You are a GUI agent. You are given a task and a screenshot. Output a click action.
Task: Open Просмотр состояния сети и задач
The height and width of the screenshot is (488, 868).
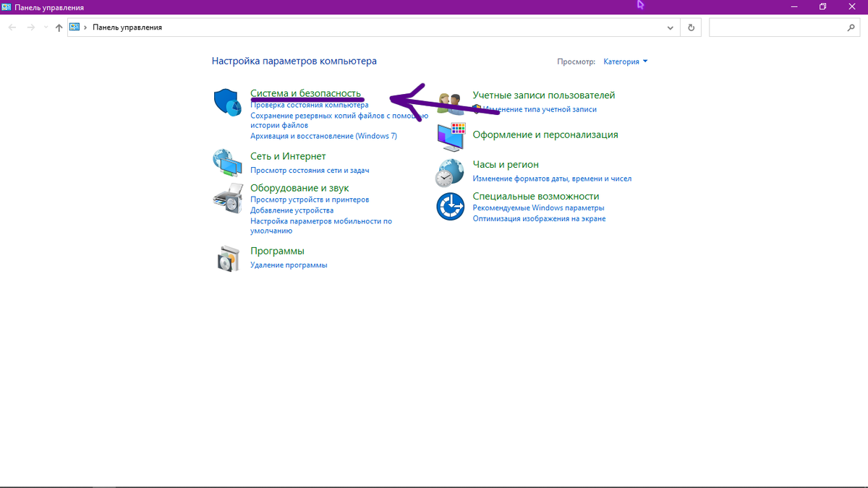(310, 171)
